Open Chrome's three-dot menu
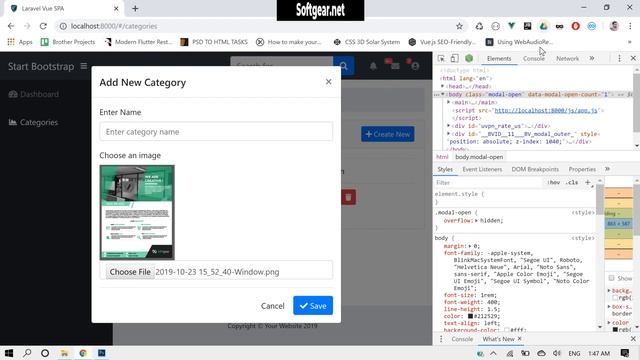 (630, 26)
